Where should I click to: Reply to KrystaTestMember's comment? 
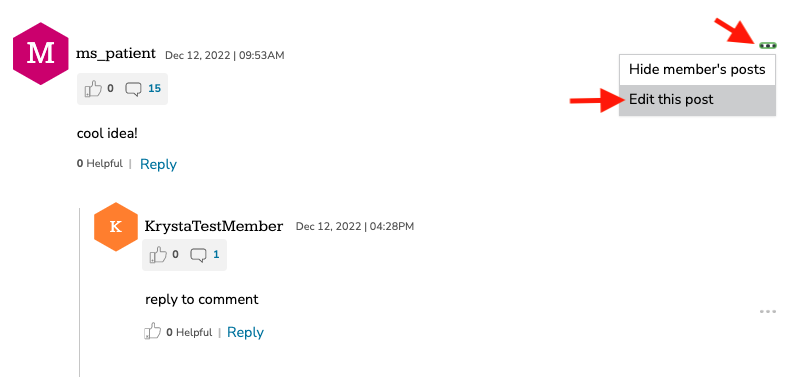[245, 332]
